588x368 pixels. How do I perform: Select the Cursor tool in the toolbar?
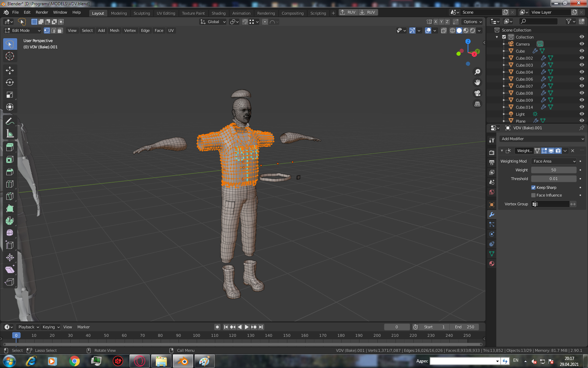tap(10, 56)
